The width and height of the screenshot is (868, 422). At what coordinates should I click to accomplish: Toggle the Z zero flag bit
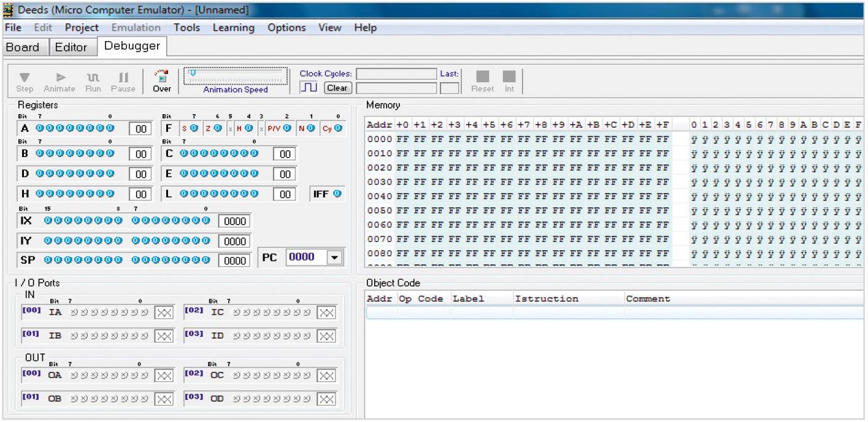click(218, 128)
